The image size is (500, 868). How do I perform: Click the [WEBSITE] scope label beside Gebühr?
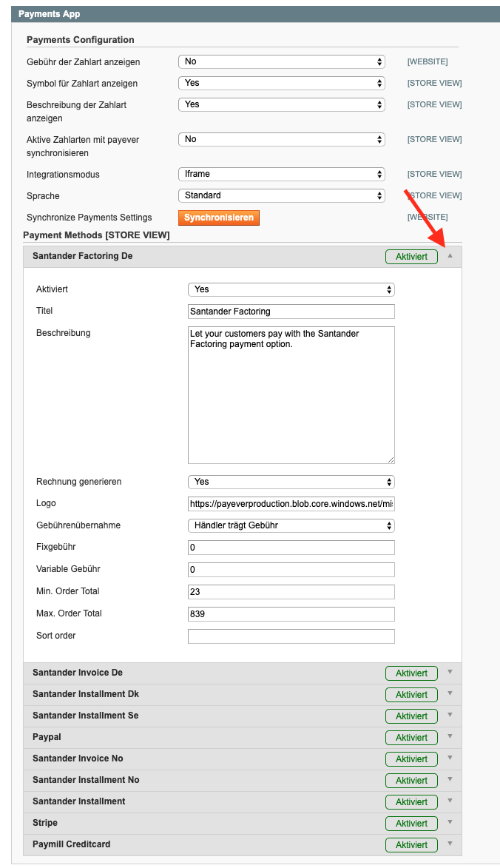(428, 61)
